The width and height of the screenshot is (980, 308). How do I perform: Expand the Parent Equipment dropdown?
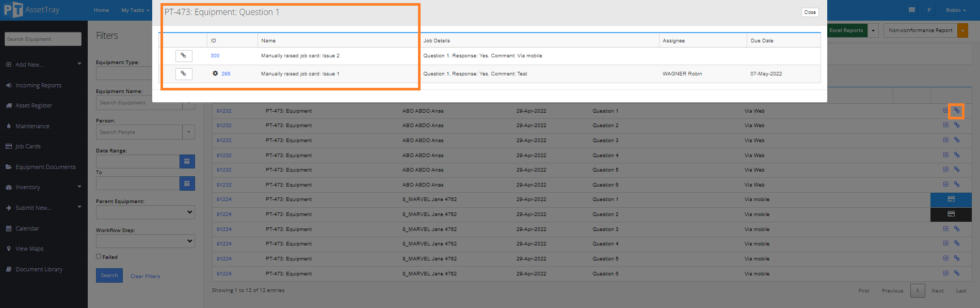pos(145,212)
